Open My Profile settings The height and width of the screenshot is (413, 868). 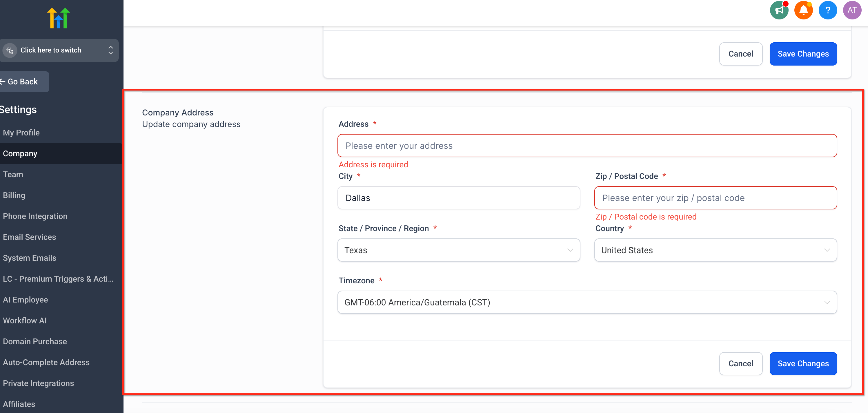click(x=21, y=133)
